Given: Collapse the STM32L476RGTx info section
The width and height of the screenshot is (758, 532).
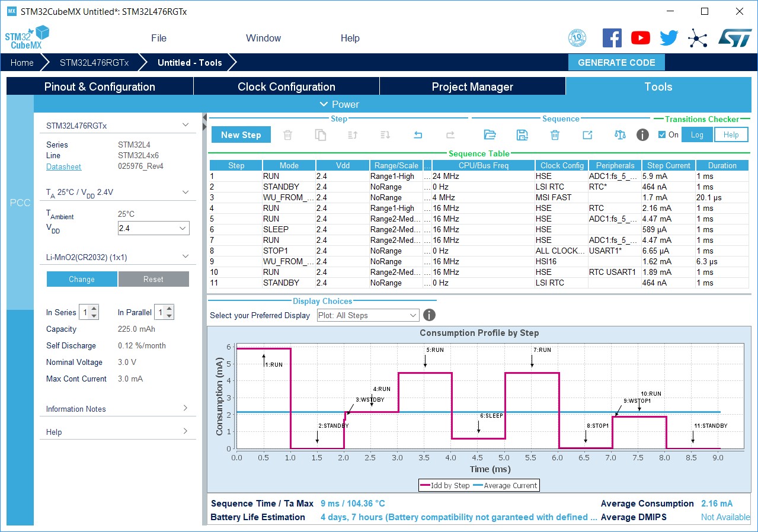Looking at the screenshot, I should 185,125.
